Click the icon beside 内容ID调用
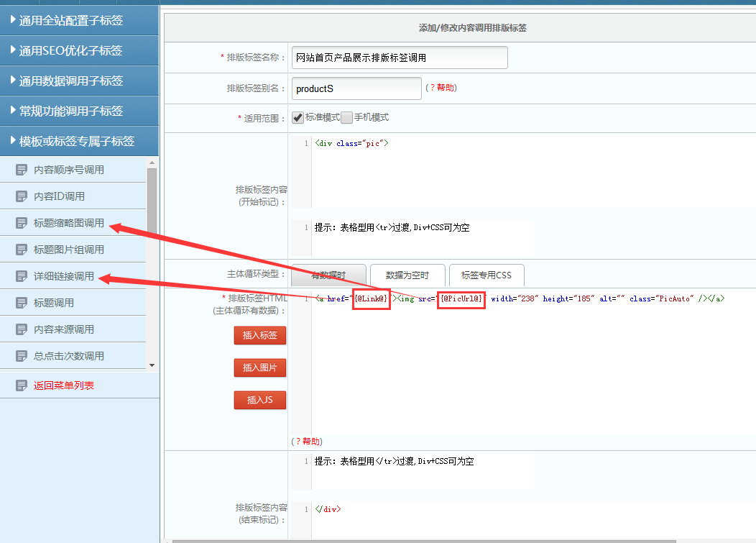 click(22, 196)
